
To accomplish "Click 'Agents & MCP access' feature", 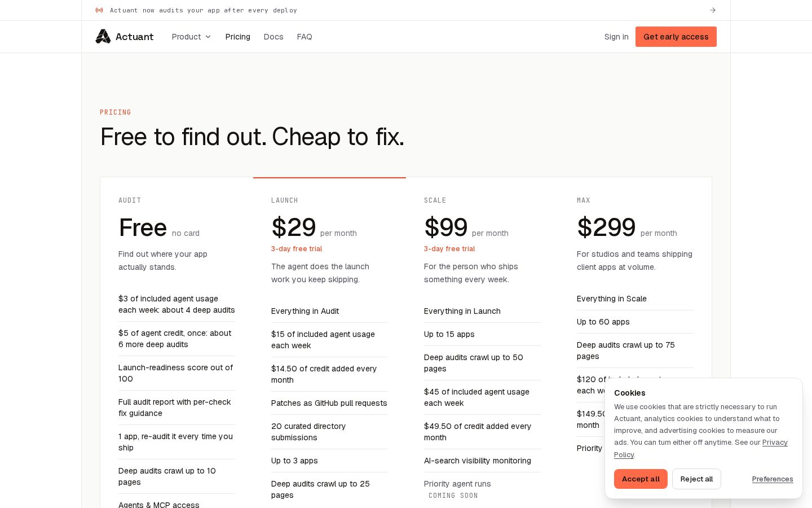I will coord(159,505).
